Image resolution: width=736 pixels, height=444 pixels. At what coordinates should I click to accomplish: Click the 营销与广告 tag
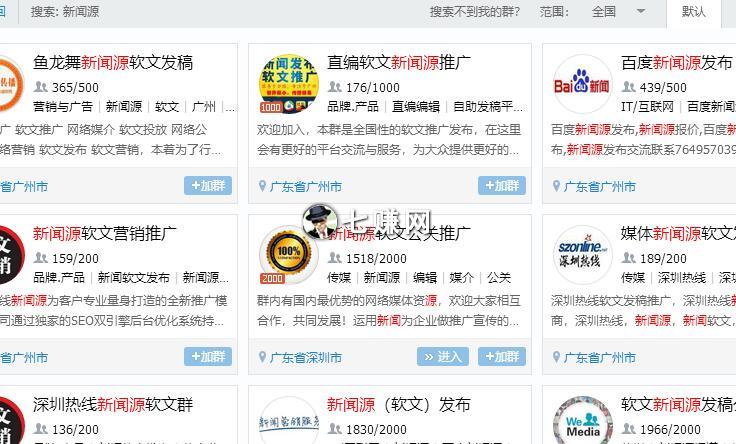[63, 107]
